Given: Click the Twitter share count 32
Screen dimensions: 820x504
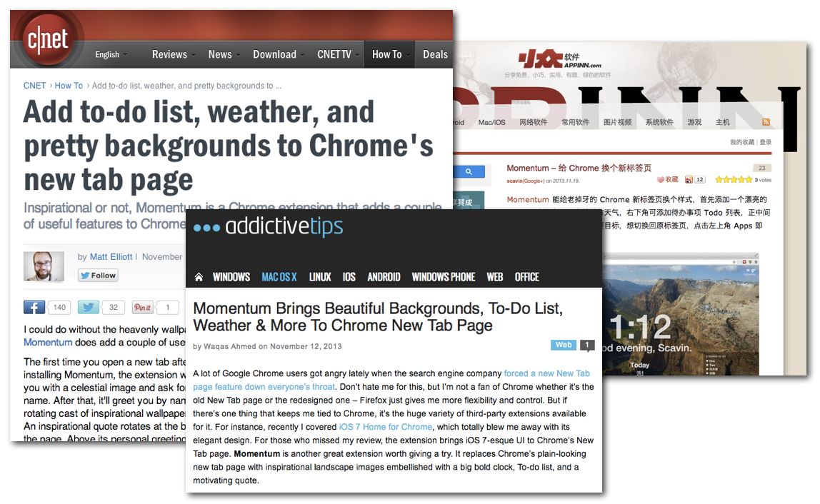Looking at the screenshot, I should 114,308.
